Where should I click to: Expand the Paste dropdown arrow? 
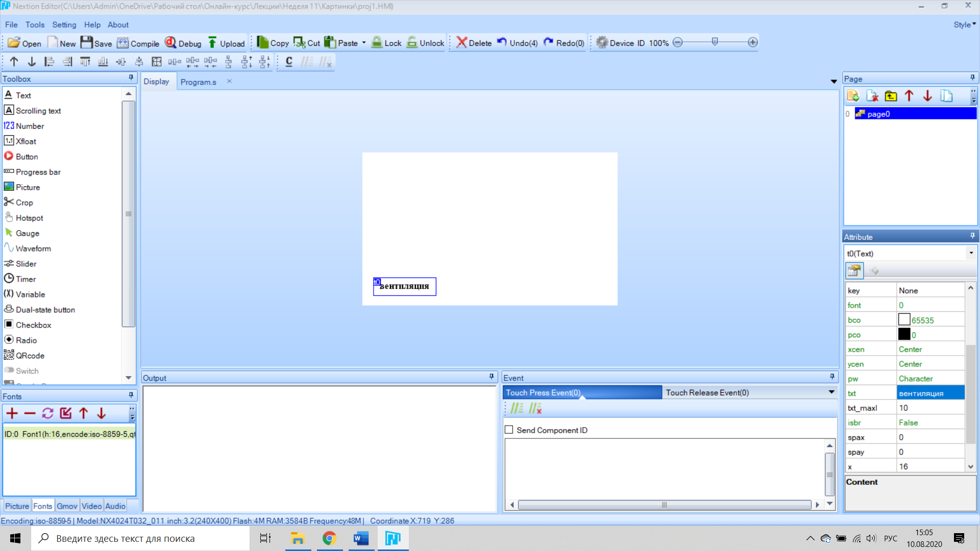(364, 43)
